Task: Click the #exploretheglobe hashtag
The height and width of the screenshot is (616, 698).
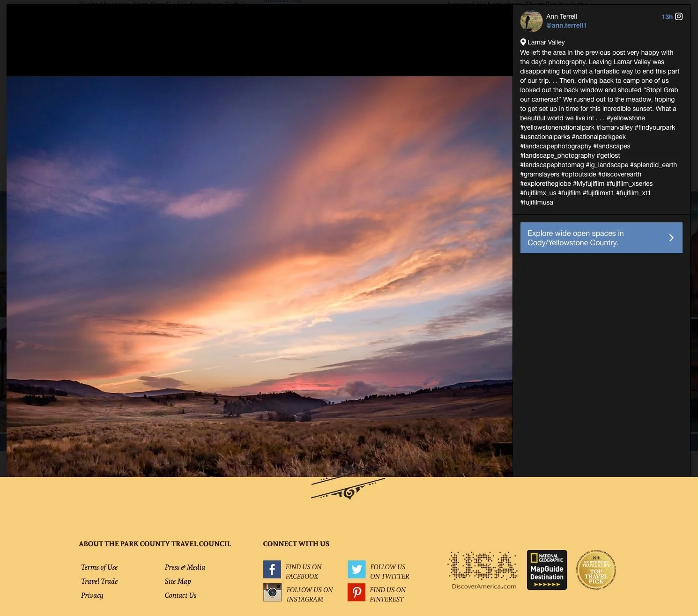Action: click(x=545, y=183)
